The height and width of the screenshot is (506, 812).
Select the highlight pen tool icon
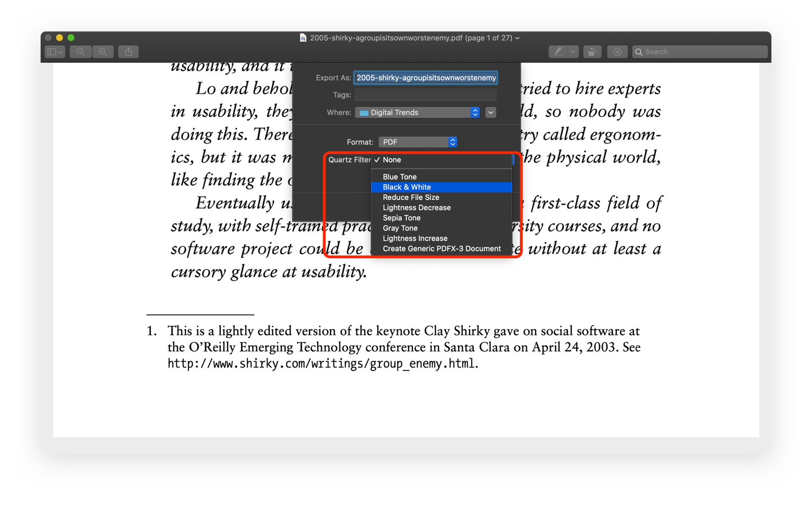[x=557, y=52]
